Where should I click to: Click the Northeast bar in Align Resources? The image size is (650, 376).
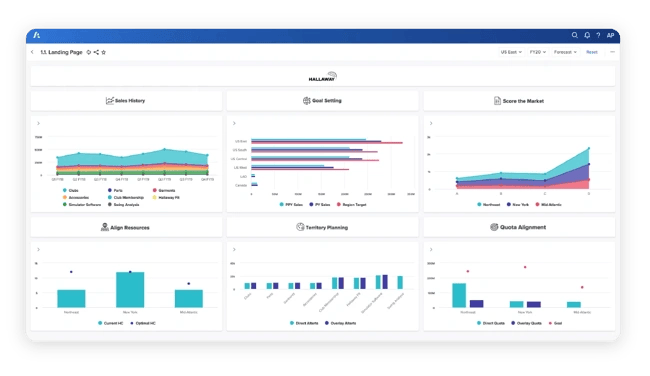pos(71,298)
